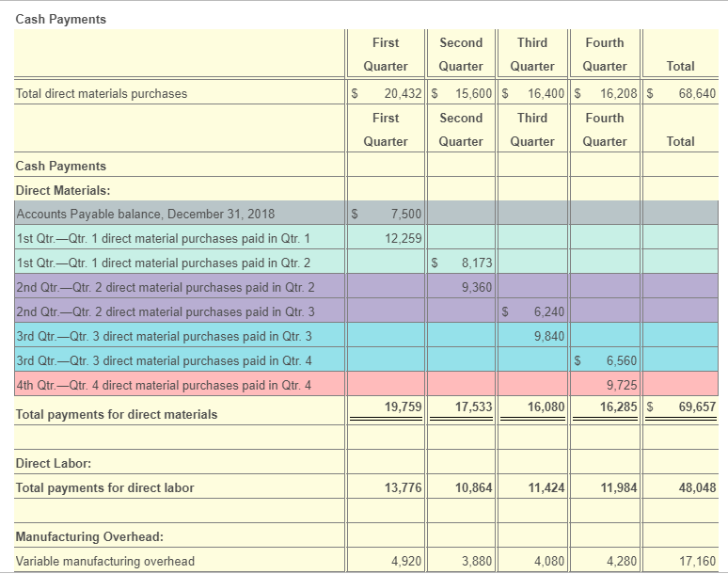
Task: Click direct materials third quarter total 16,080
Action: click(x=546, y=407)
